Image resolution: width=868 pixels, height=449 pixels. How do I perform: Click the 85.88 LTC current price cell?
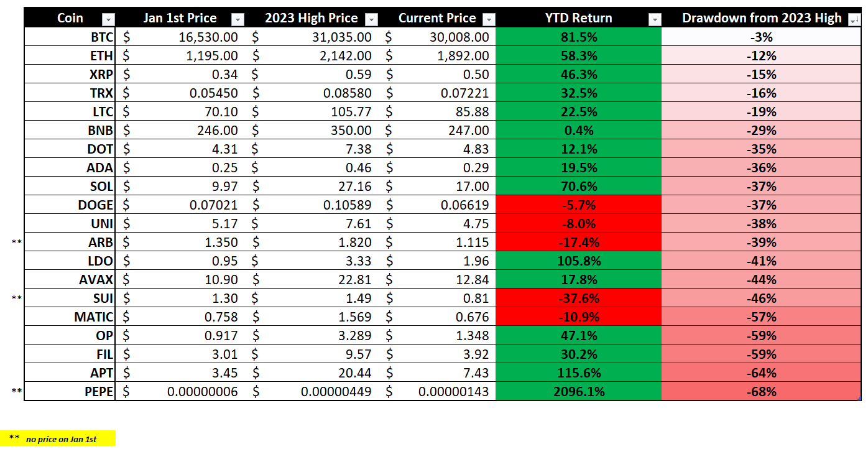[x=437, y=112]
